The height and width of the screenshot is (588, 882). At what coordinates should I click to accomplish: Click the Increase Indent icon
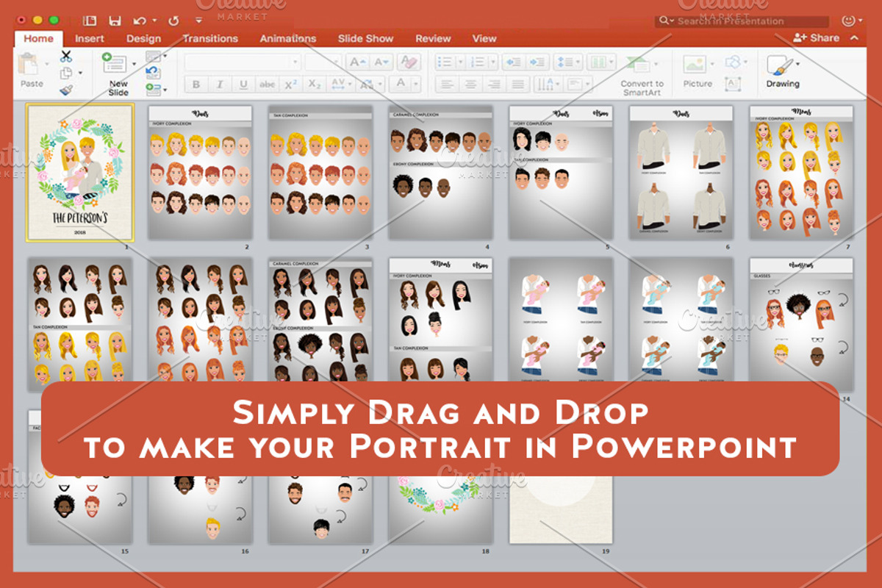tap(537, 62)
